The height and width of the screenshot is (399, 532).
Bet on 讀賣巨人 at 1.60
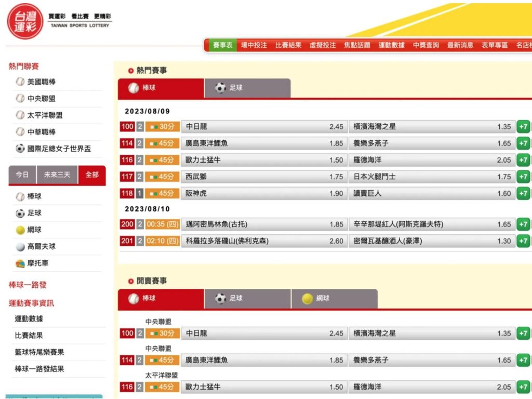[x=432, y=193]
